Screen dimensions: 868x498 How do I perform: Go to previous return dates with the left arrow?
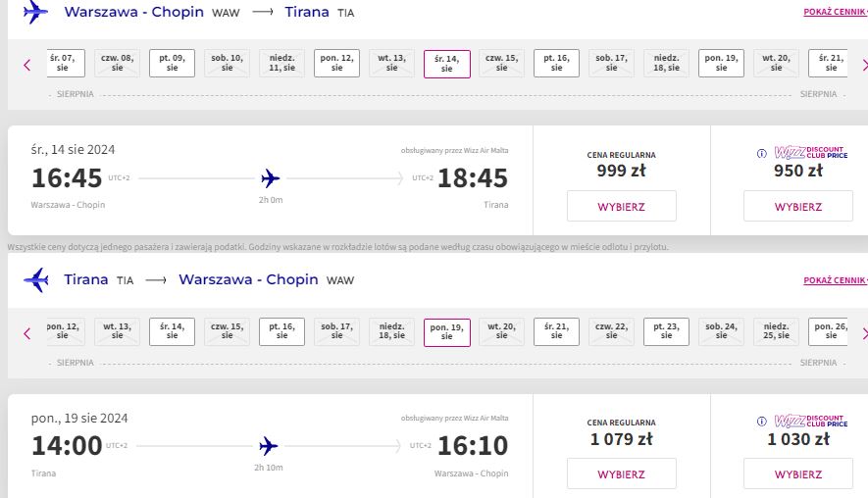coord(27,333)
